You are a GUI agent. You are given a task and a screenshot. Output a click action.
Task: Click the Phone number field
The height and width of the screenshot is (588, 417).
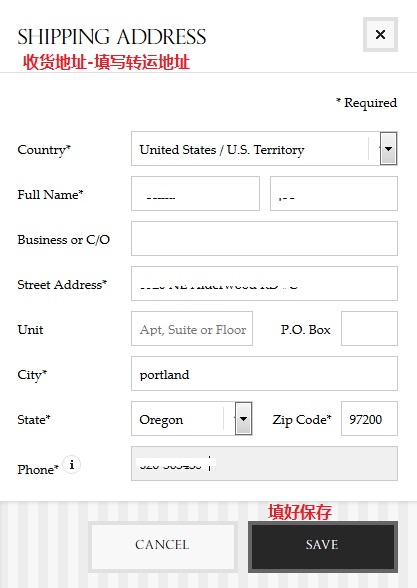coord(264,464)
